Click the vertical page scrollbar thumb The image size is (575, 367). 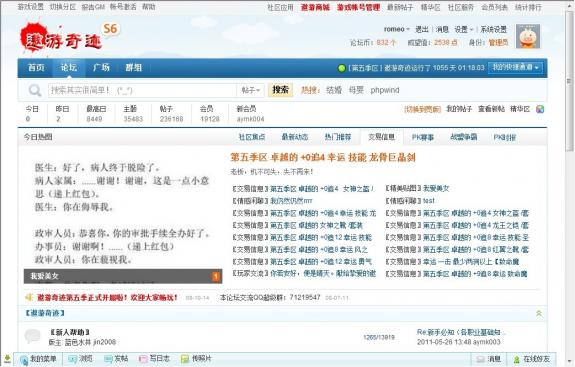tap(569, 81)
